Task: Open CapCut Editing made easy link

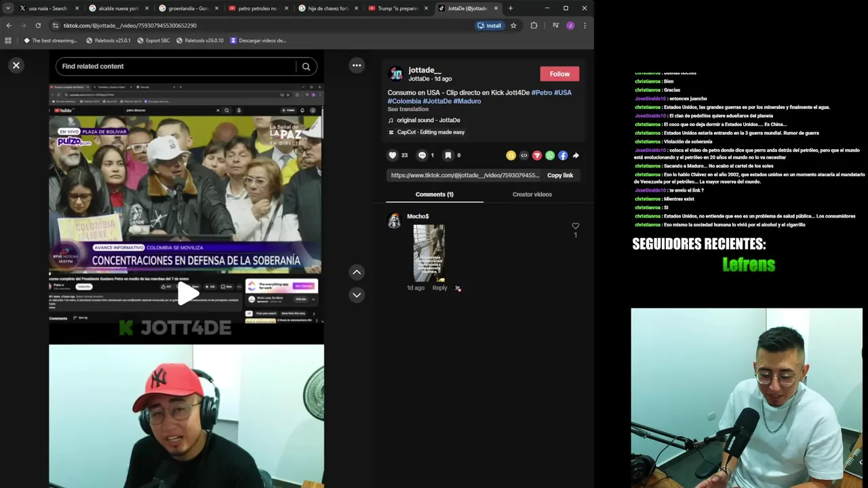Action: [431, 132]
